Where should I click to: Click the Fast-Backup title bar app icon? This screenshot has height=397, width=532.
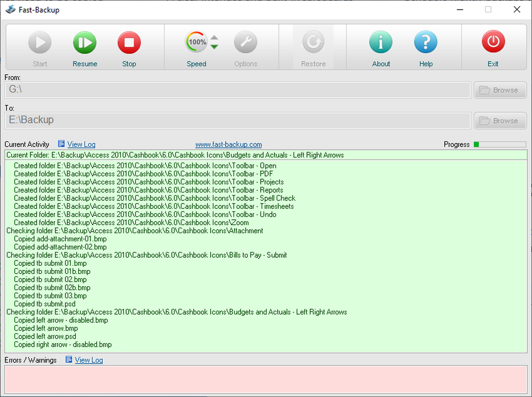[x=10, y=10]
